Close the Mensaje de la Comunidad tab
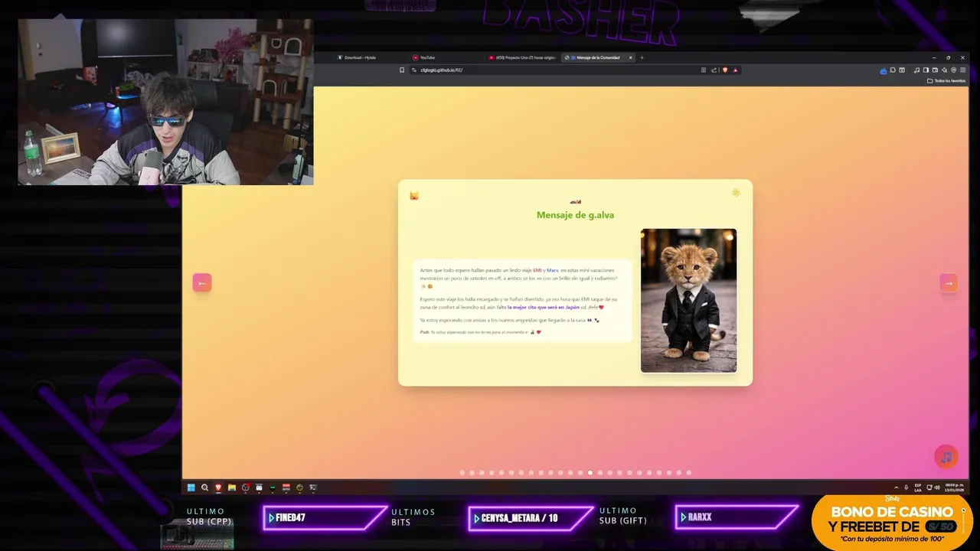The image size is (980, 551). [631, 57]
